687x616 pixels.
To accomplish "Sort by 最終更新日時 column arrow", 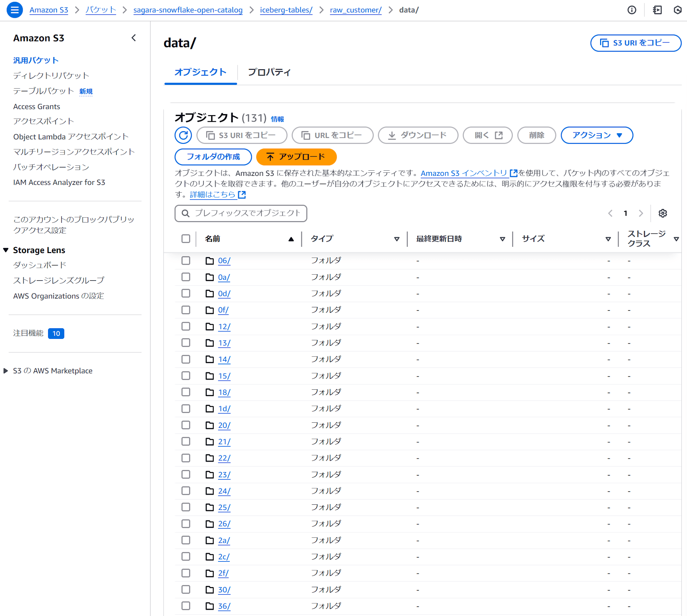I will coord(502,239).
